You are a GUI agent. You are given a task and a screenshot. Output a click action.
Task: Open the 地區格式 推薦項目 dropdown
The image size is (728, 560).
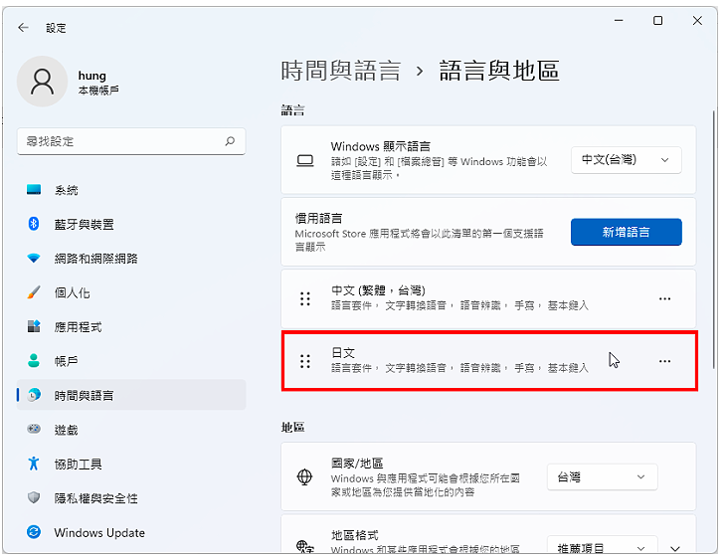coord(602,546)
